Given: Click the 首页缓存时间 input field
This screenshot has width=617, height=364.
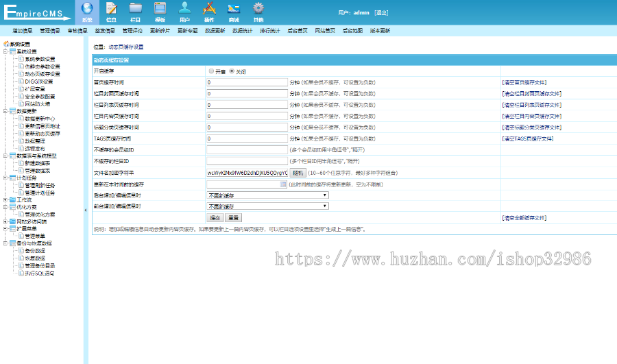Looking at the screenshot, I should (x=247, y=82).
